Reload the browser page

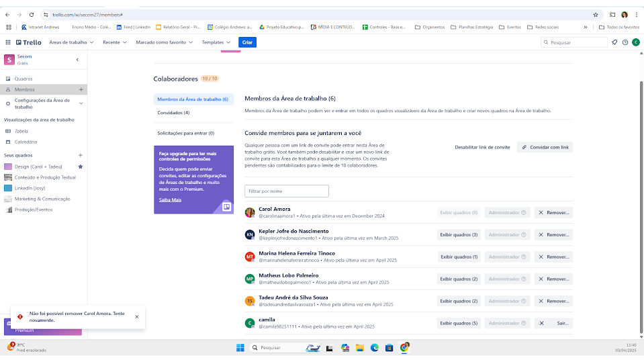(32, 15)
